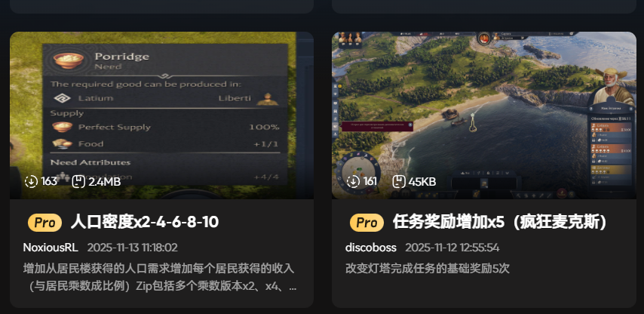
Task: Open the coastal map mod thumbnail
Action: click(484, 115)
